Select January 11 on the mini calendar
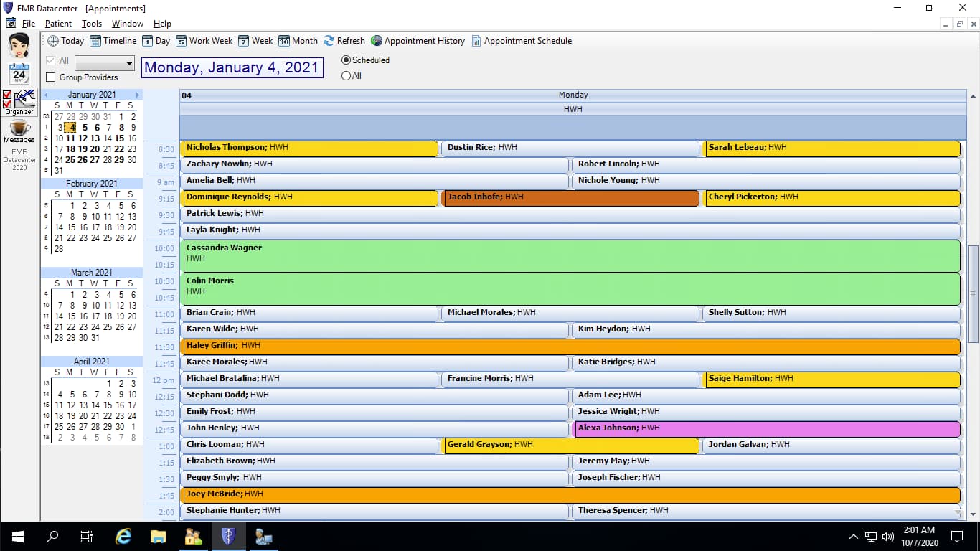Screen dimensions: 980x551 pos(71,138)
